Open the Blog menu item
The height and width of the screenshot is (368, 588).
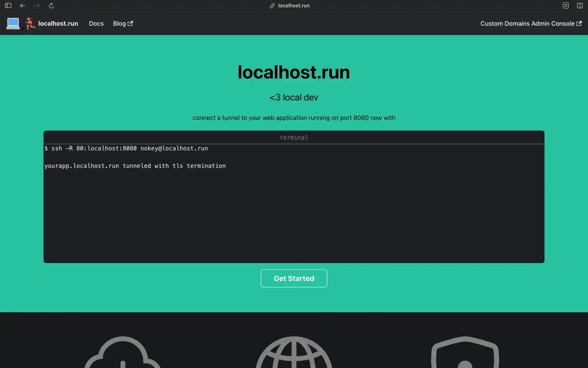coord(119,23)
